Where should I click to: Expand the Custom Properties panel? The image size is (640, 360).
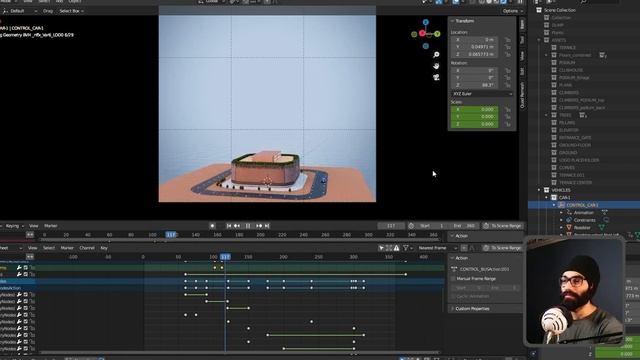[x=453, y=309]
